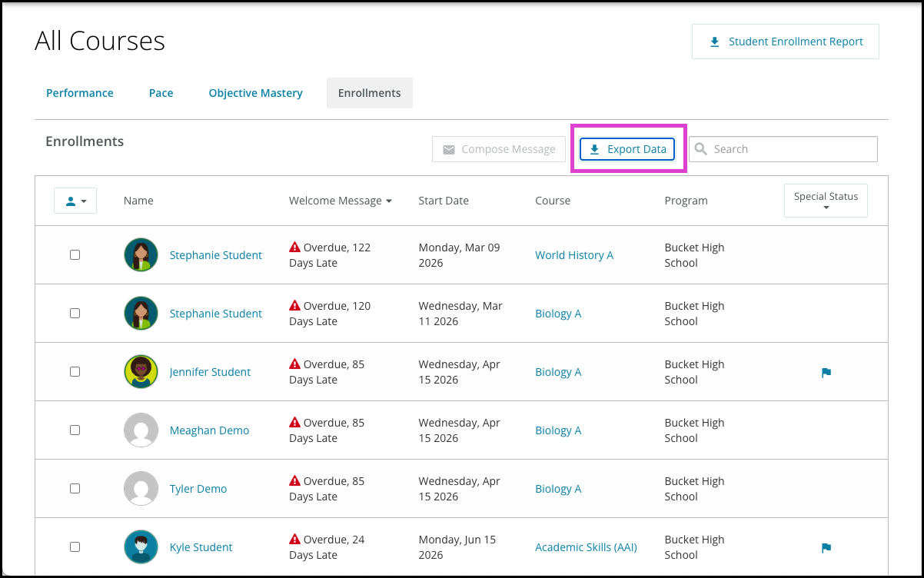This screenshot has height=578, width=924.
Task: Click the Export Data button
Action: 627,149
